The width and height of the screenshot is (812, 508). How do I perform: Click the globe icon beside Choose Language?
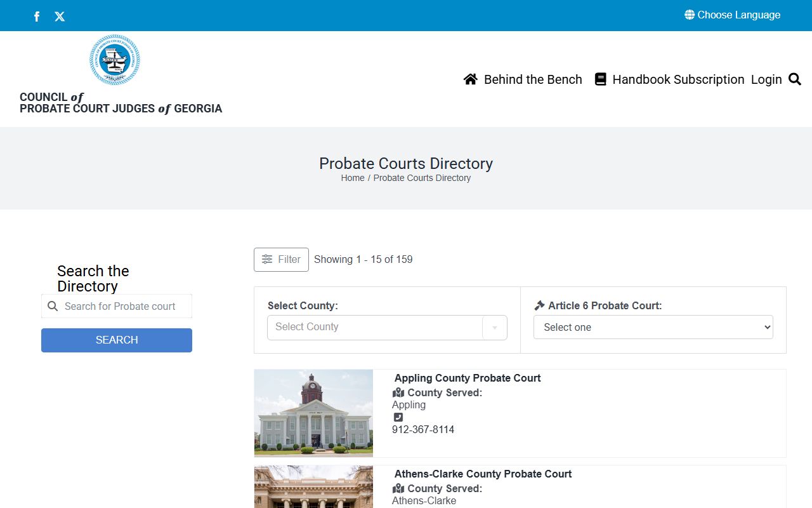pos(690,15)
